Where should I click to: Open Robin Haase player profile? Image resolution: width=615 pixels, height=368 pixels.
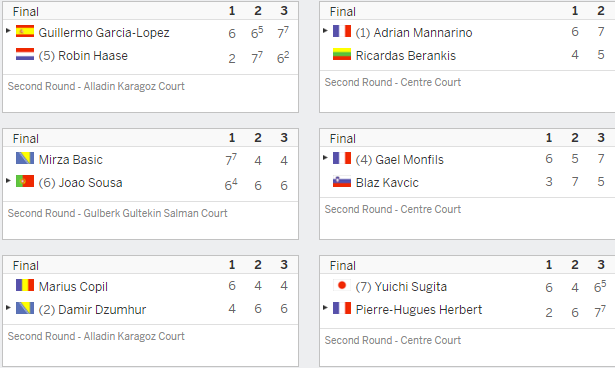(93, 56)
